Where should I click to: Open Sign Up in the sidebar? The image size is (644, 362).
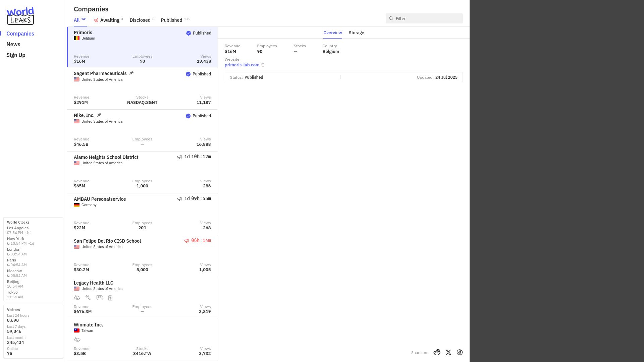pos(16,55)
